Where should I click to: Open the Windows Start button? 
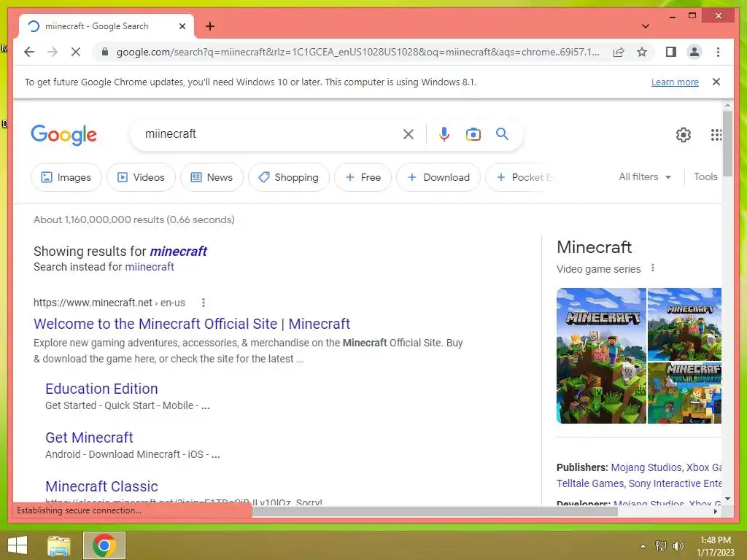click(18, 545)
